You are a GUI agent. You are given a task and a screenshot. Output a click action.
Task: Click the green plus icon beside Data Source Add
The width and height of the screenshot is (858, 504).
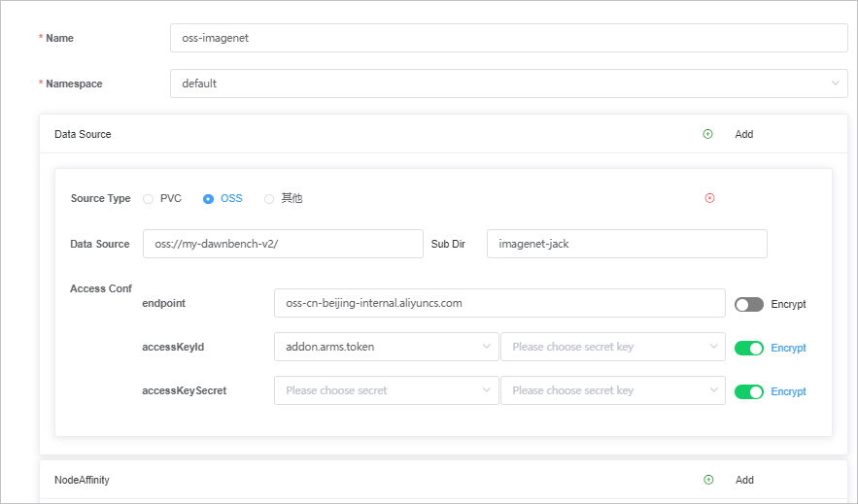pos(707,134)
